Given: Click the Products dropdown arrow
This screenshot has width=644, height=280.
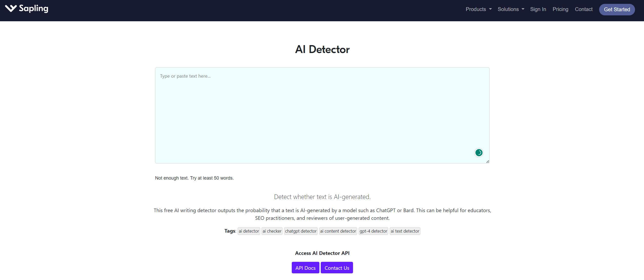Looking at the screenshot, I should click(490, 9).
